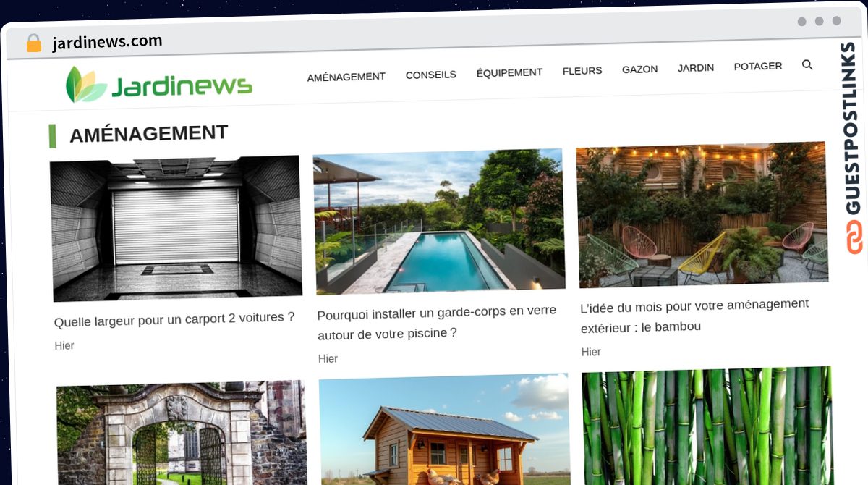Screen dimensions: 868x485
Task: Click the jardinews.com address bar URL
Action: pyautogui.click(x=107, y=42)
